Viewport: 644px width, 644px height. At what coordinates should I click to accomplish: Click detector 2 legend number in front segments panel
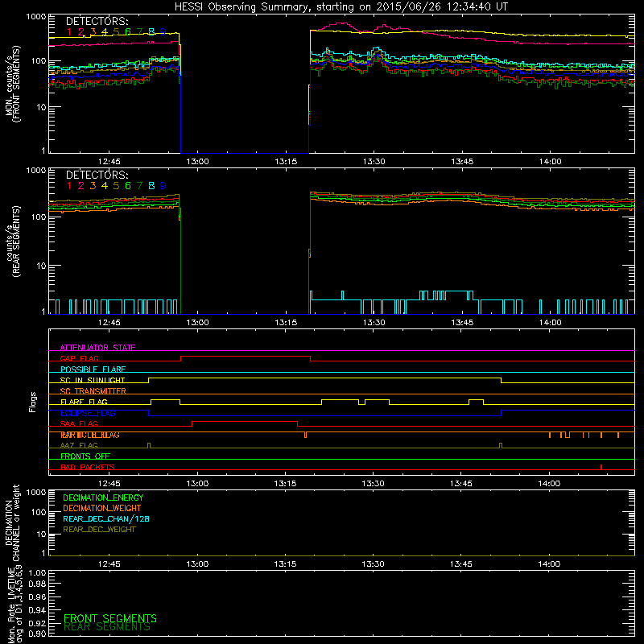tap(81, 32)
